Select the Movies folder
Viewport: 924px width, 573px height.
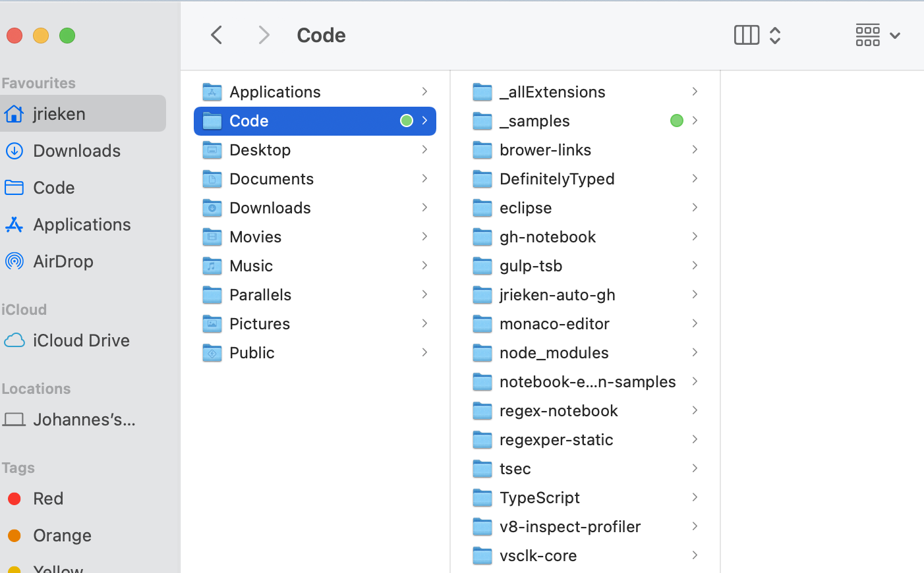click(256, 236)
